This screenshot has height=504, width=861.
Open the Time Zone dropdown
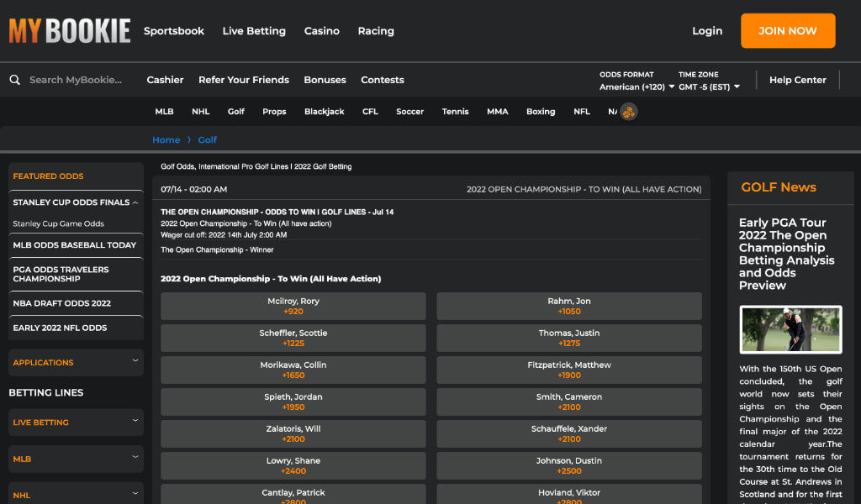(x=709, y=87)
